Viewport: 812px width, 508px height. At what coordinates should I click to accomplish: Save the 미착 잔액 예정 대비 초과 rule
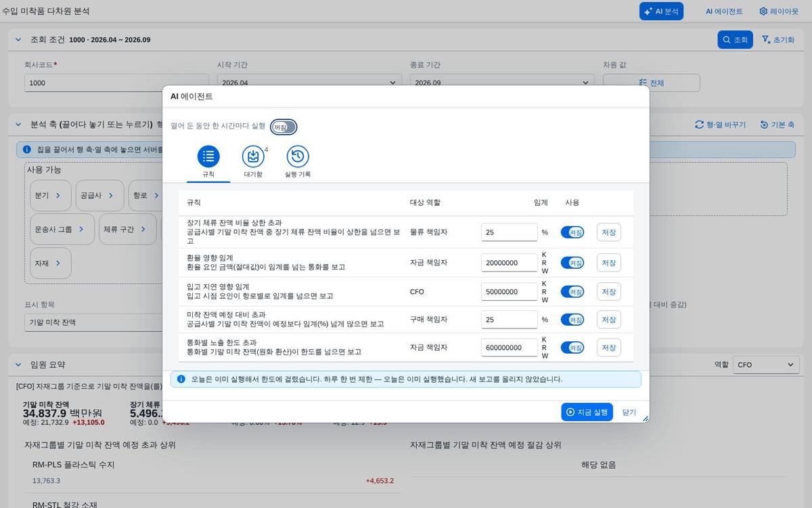(x=608, y=319)
